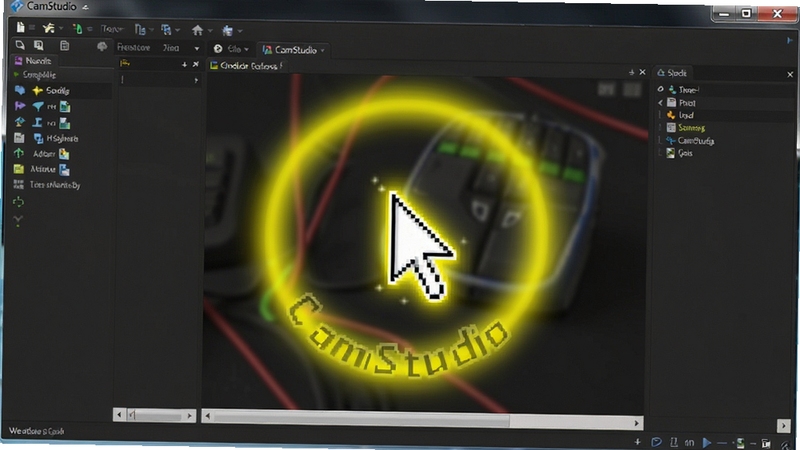Click the status text at bottom left

pos(37,431)
